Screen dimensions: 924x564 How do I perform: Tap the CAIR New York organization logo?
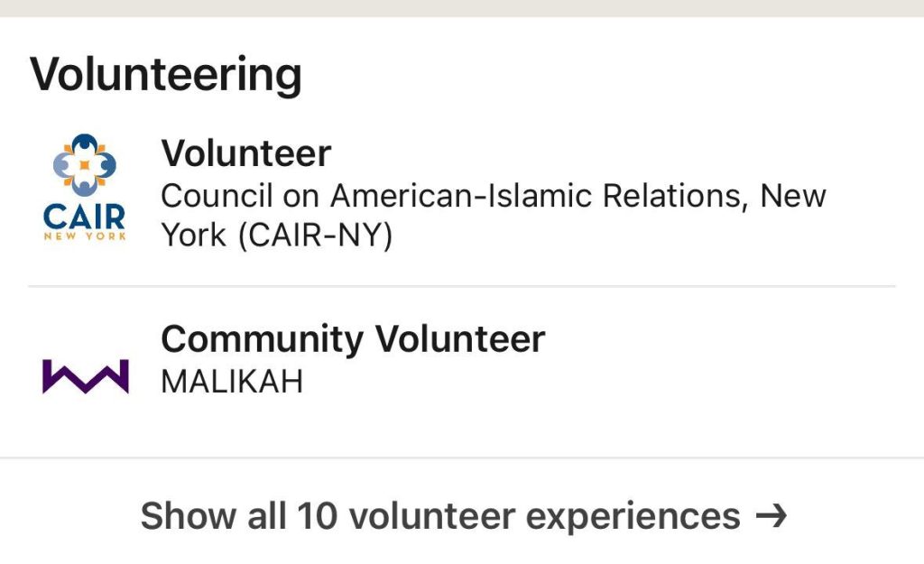point(85,188)
